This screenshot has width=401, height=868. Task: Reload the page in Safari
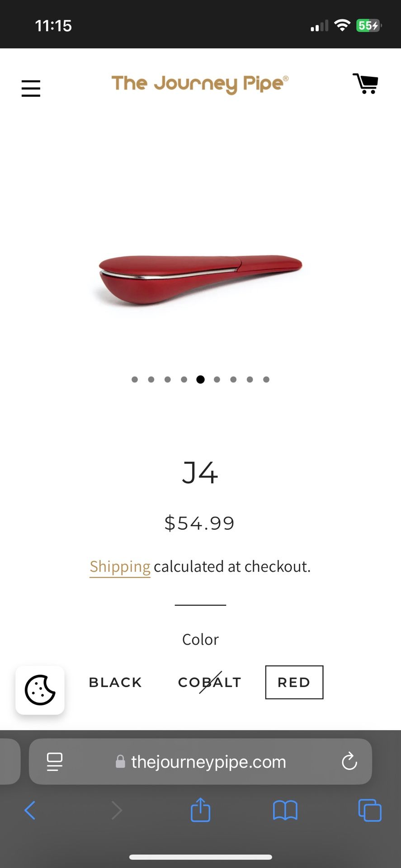click(349, 762)
